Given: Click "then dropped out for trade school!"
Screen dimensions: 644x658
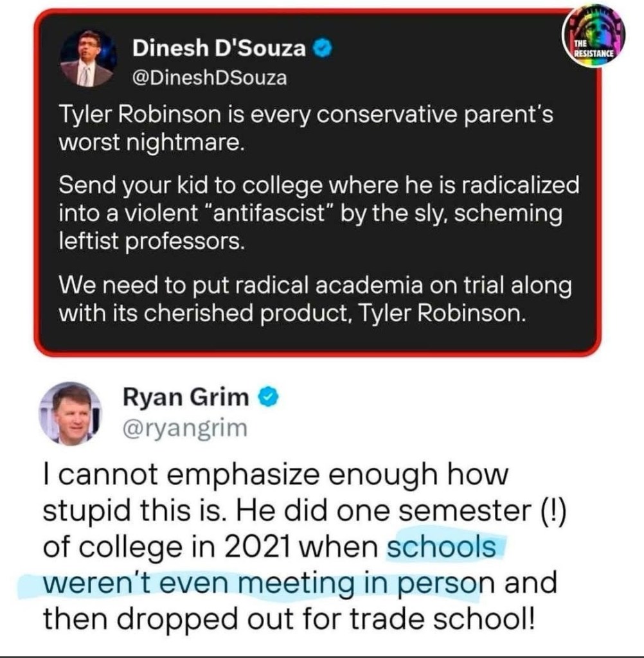Looking at the screenshot, I should tap(288, 619).
